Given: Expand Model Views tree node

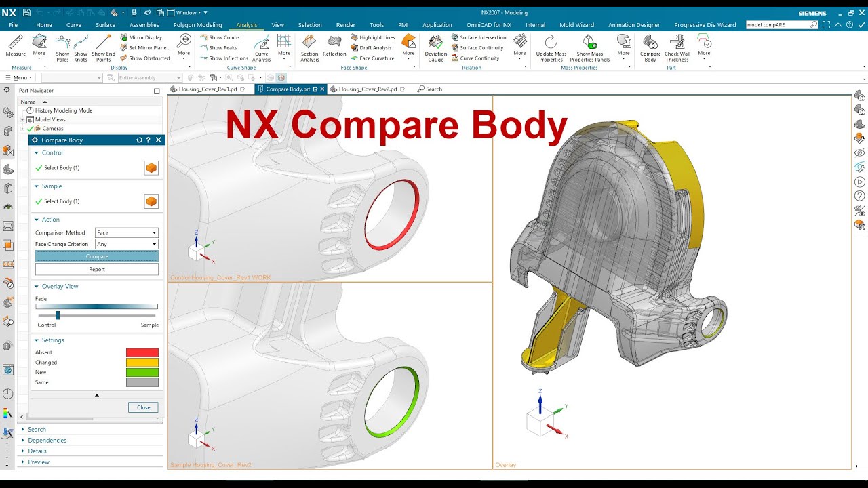Looking at the screenshot, I should click(23, 119).
